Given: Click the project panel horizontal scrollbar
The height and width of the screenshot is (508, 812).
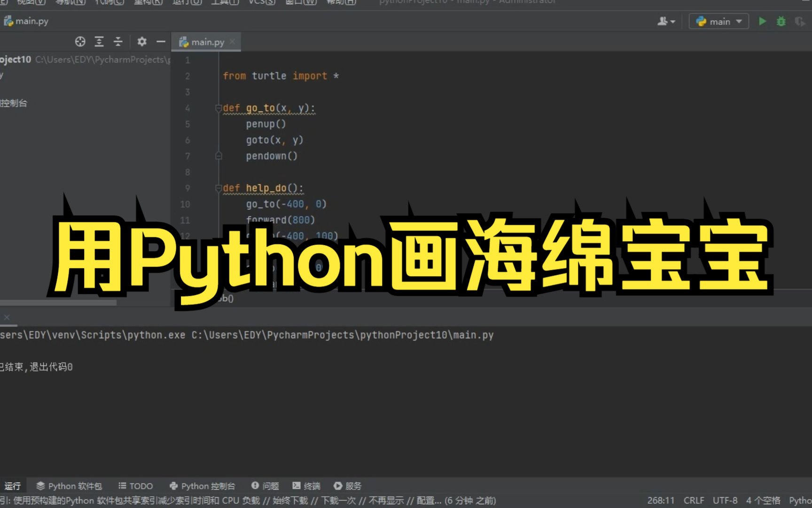Looking at the screenshot, I should (x=58, y=303).
